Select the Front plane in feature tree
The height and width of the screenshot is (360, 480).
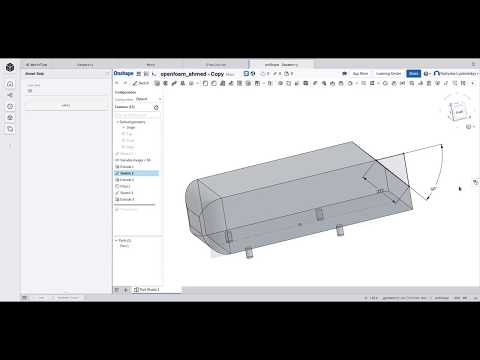(129, 140)
